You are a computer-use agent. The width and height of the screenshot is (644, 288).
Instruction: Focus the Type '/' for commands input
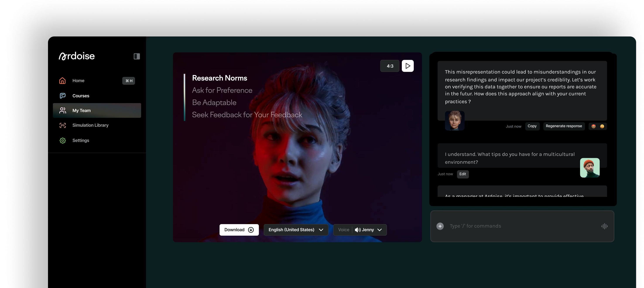(522, 226)
